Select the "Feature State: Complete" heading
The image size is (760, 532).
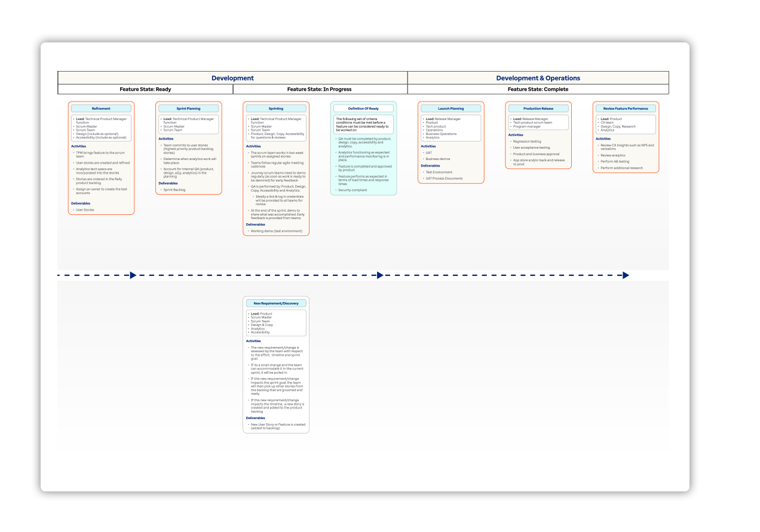(x=538, y=89)
